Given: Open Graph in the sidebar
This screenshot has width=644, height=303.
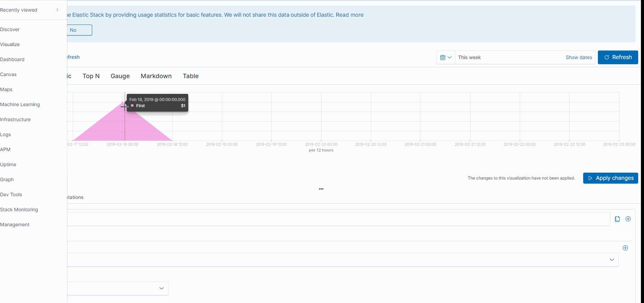Looking at the screenshot, I should click(x=7, y=179).
